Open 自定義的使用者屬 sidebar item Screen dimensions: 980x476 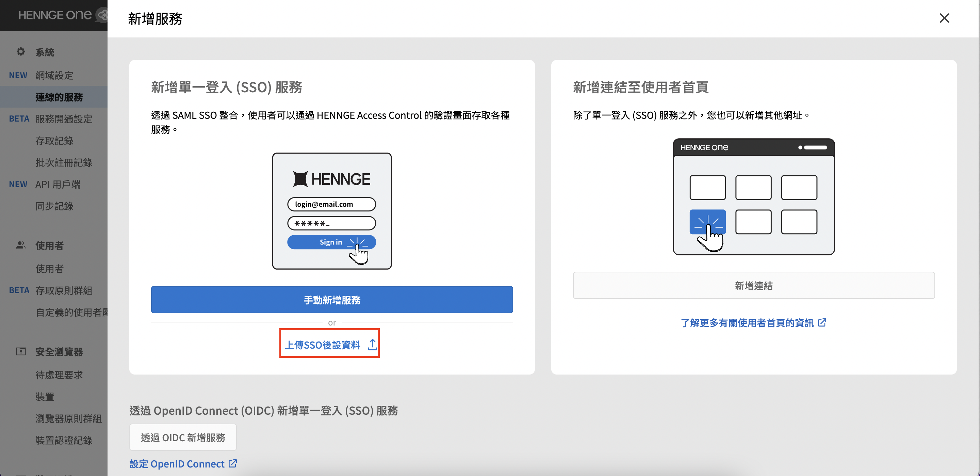(x=71, y=312)
